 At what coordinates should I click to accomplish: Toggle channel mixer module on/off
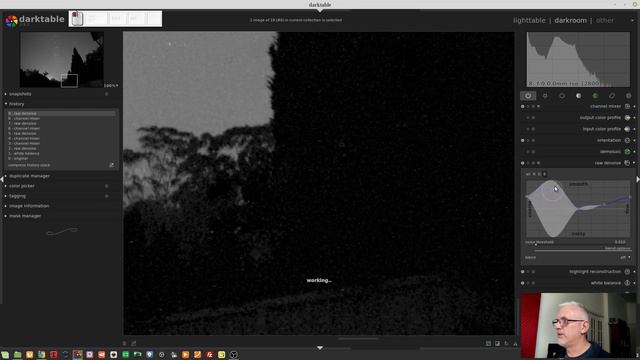522,106
